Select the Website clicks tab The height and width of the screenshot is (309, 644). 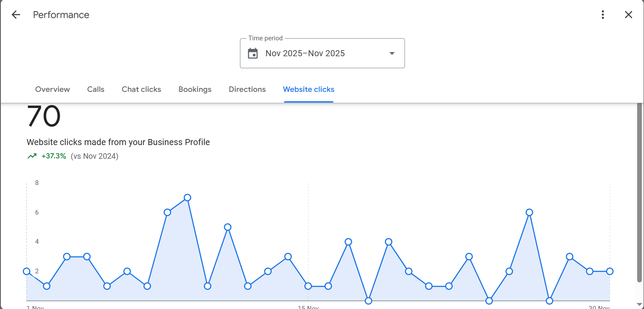(309, 89)
